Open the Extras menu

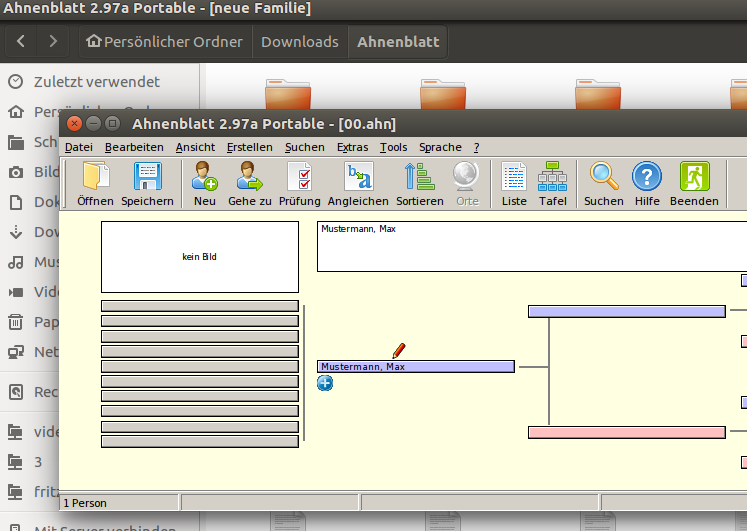click(x=353, y=147)
